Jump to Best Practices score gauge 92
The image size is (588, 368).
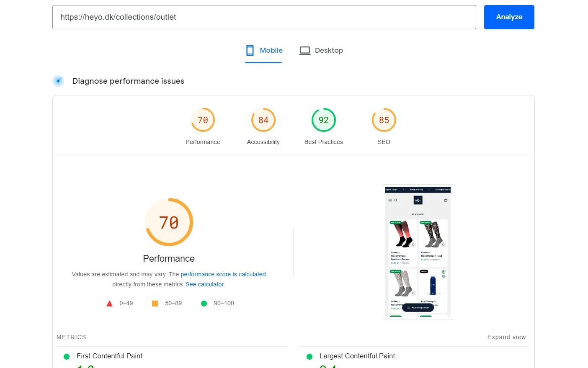point(324,120)
